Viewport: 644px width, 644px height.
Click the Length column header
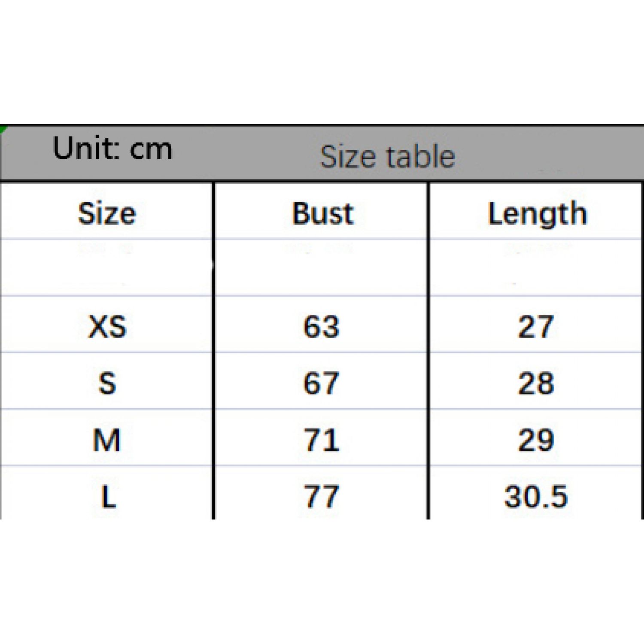(537, 213)
